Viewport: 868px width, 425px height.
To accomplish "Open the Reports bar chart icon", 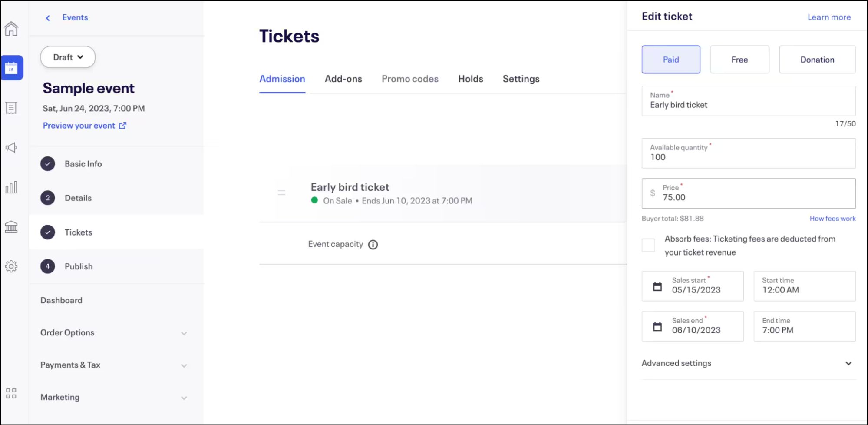I will (x=11, y=187).
